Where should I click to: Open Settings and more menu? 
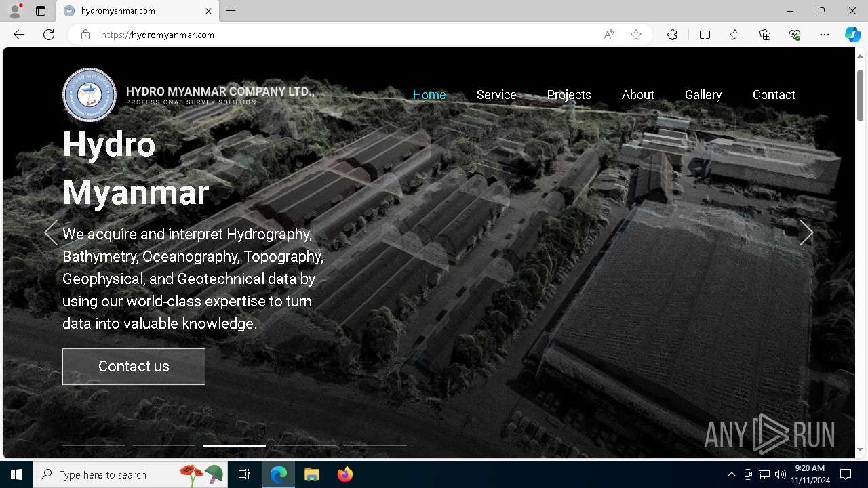(x=825, y=35)
